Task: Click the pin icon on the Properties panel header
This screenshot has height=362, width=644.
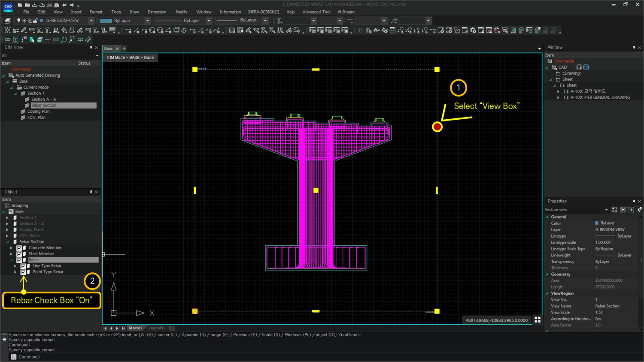Action: 634,201
